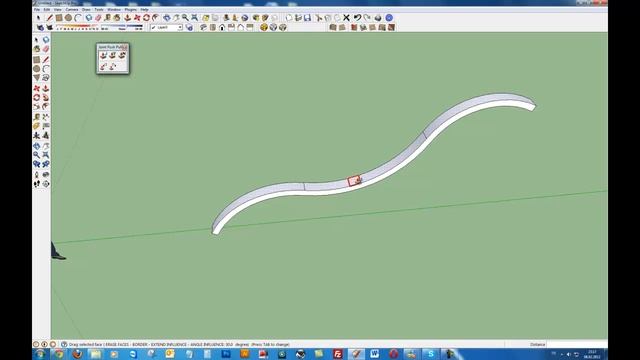This screenshot has height=360, width=640.
Task: Open the Tools menu
Action: (x=99, y=9)
